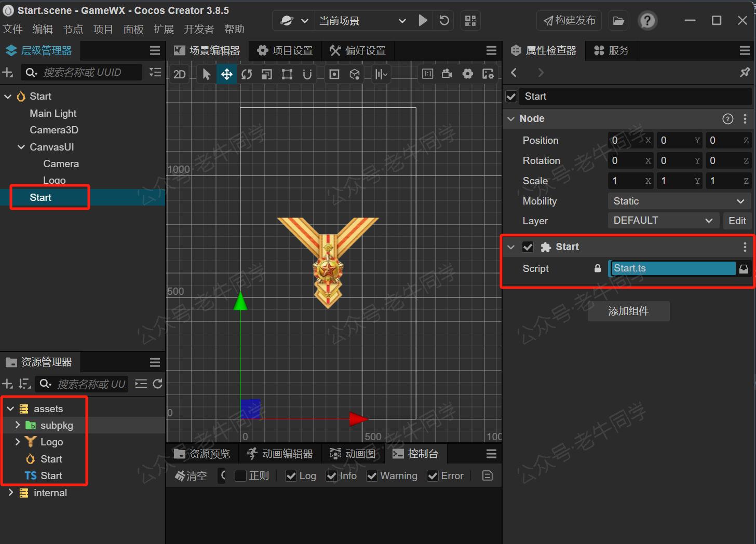Click the scene camera icon in toolbar
This screenshot has height=544, width=756.
447,74
